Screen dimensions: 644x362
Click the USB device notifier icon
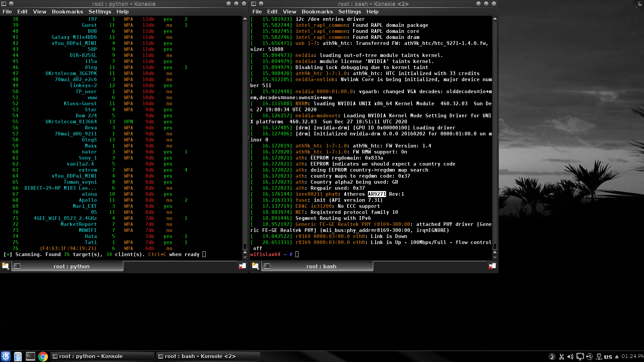[x=590, y=357]
